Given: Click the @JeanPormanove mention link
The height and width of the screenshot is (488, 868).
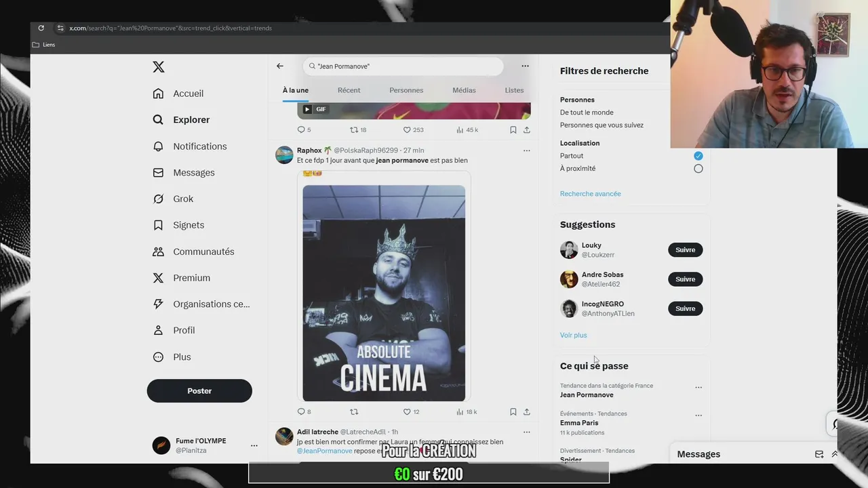Looking at the screenshot, I should [325, 451].
